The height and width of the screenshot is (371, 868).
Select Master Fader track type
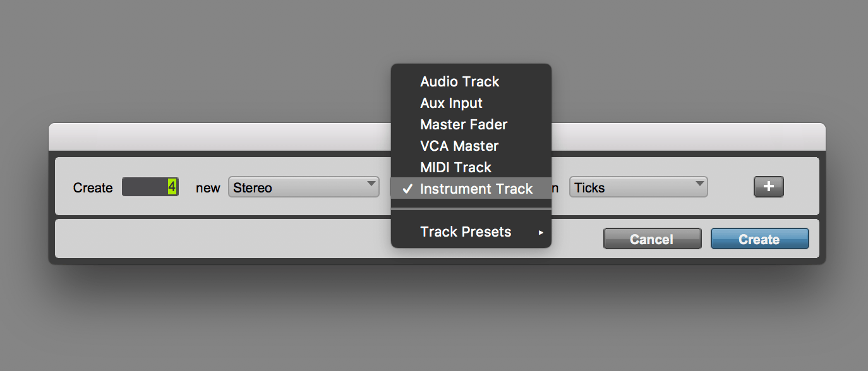[x=471, y=125]
